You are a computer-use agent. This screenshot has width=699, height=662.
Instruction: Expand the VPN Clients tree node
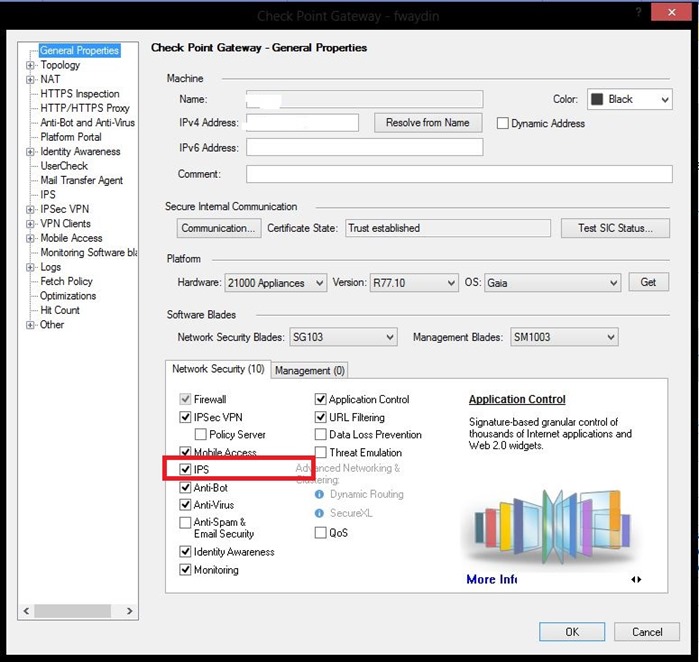pos(30,224)
